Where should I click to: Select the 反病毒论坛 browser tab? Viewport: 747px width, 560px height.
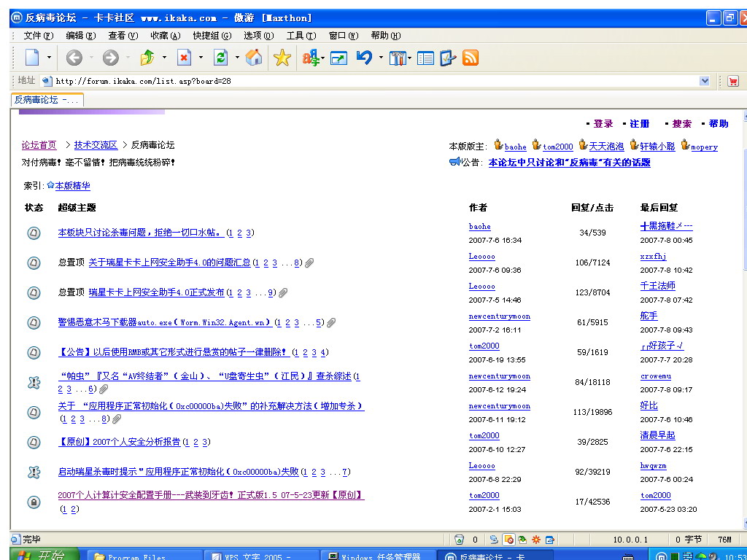[47, 100]
